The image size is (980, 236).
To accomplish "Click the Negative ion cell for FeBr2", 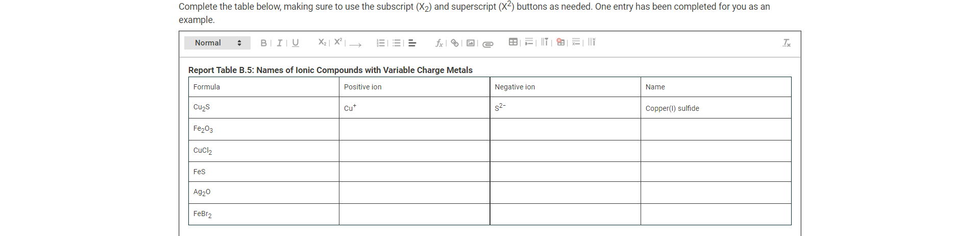I will tap(566, 215).
